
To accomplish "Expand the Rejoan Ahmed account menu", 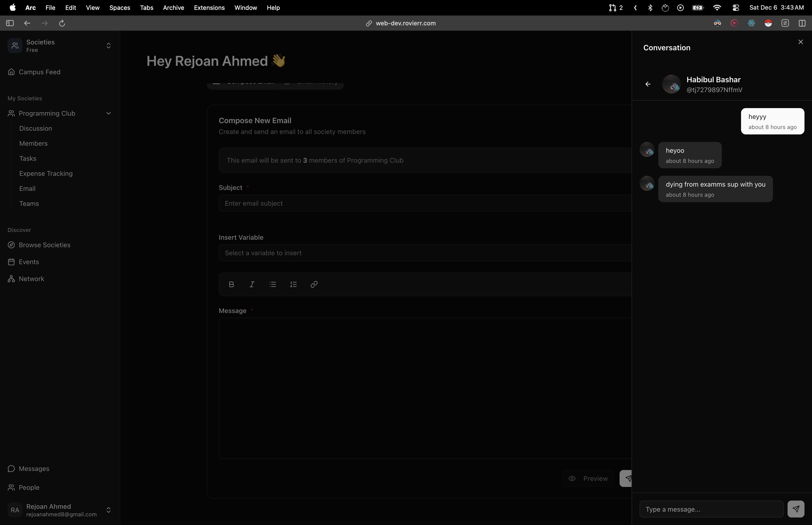I will (x=108, y=510).
